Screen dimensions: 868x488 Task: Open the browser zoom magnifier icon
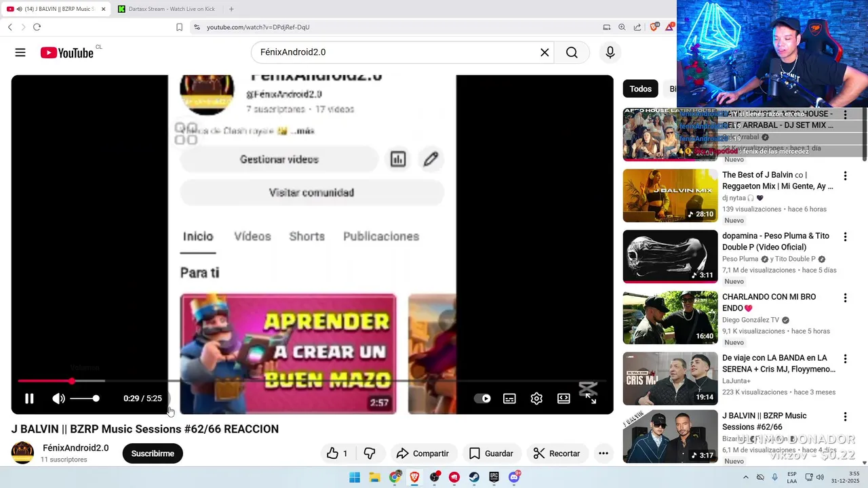point(622,27)
